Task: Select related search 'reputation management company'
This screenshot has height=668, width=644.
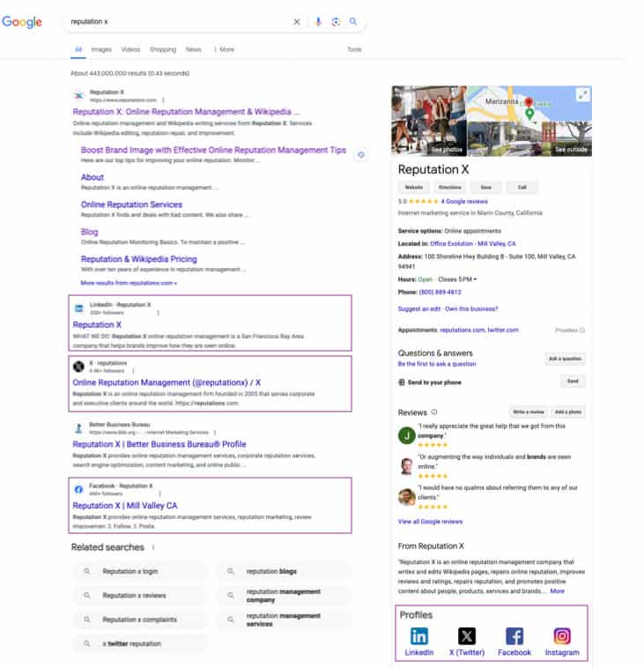Action: [285, 596]
